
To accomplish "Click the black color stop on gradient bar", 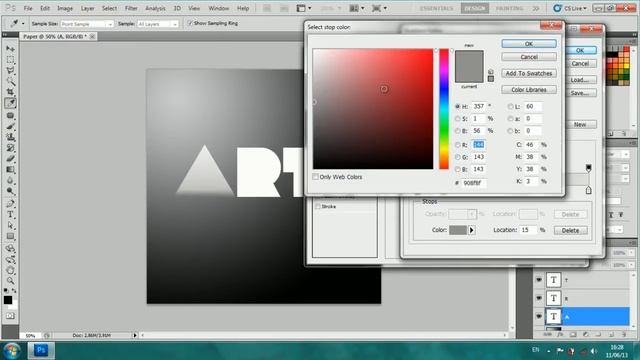I will (x=588, y=168).
